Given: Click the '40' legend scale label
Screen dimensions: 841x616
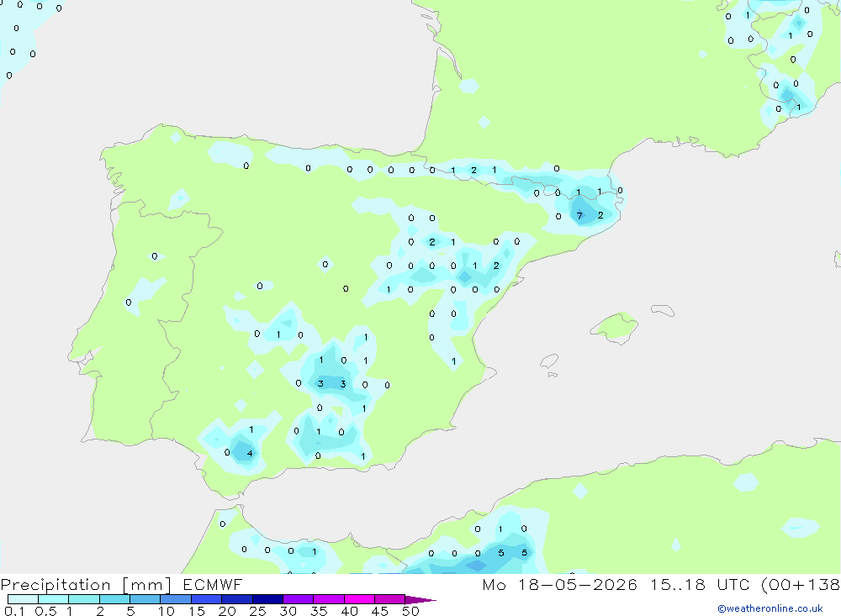Looking at the screenshot, I should [349, 611].
